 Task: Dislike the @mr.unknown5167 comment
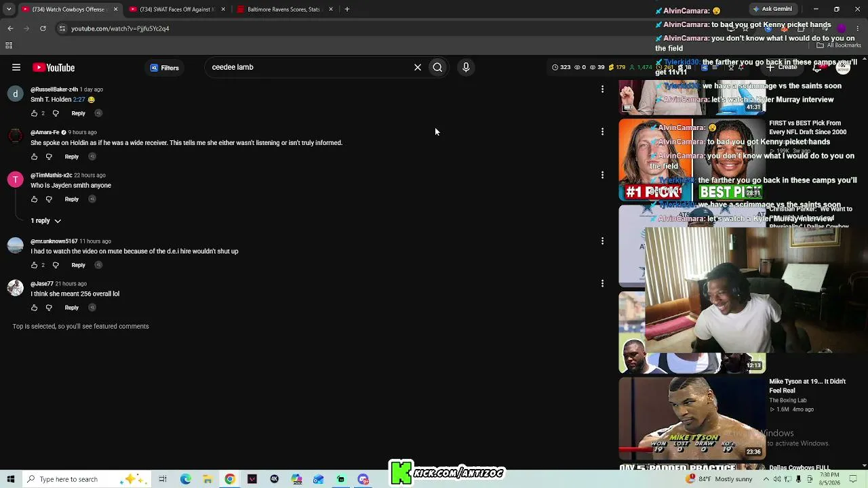pos(56,265)
